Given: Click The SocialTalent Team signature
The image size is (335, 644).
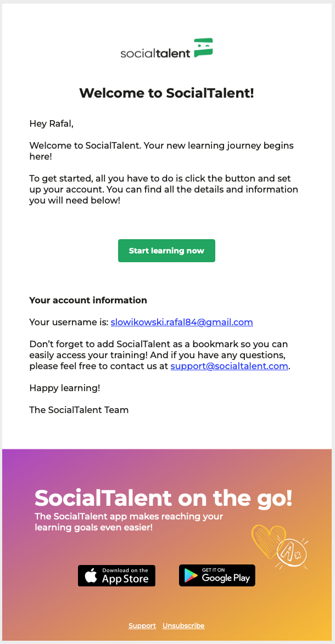Looking at the screenshot, I should coord(79,410).
